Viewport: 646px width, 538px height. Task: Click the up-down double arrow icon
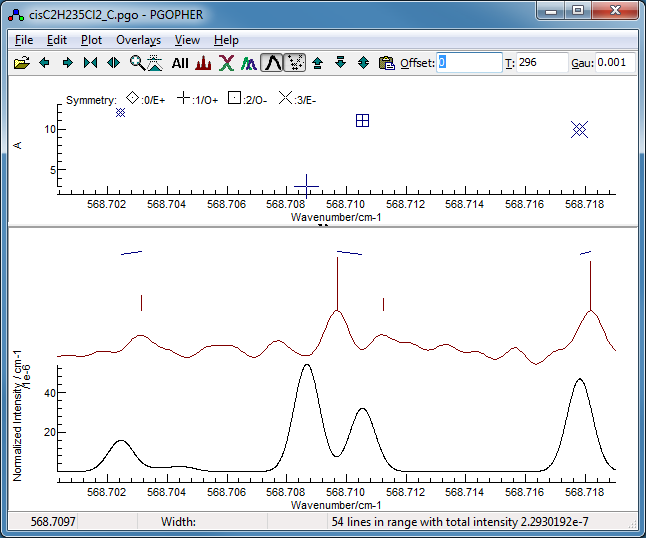(x=363, y=63)
